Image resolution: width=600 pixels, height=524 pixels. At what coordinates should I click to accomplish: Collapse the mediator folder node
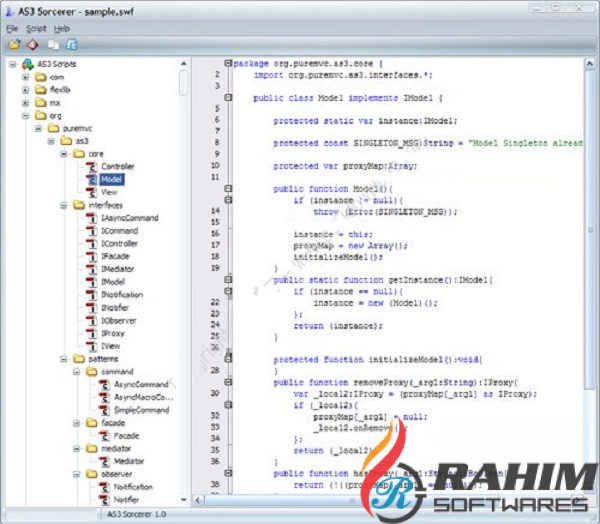click(77, 449)
